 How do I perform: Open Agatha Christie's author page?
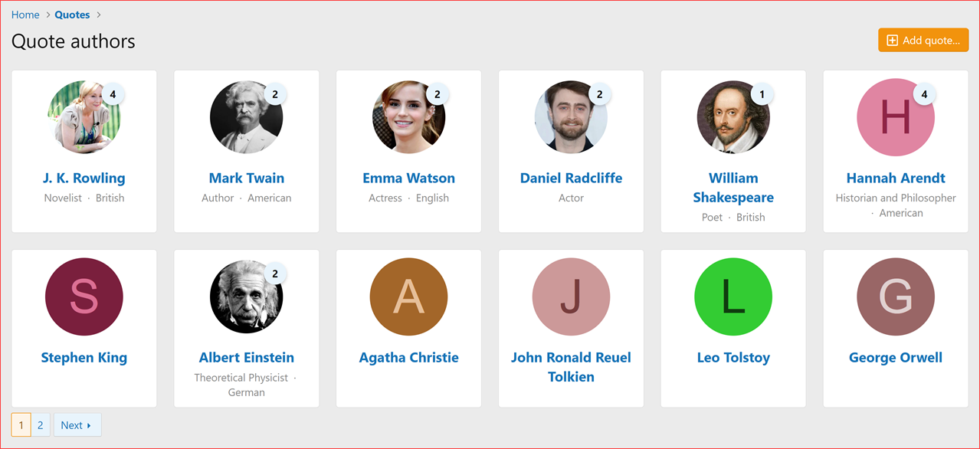(408, 357)
